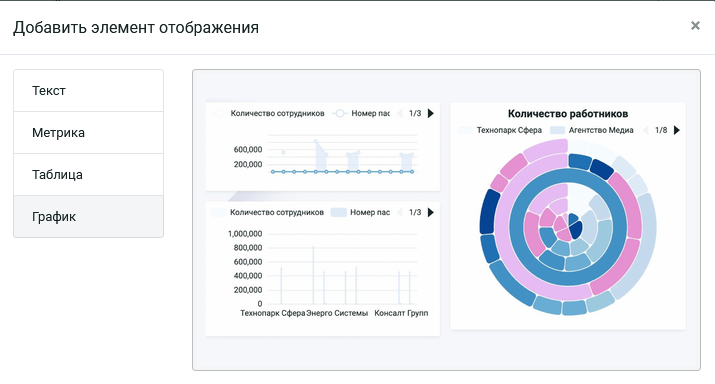Go to previous donut chart legend page
The width and height of the screenshot is (715, 384).
(646, 130)
